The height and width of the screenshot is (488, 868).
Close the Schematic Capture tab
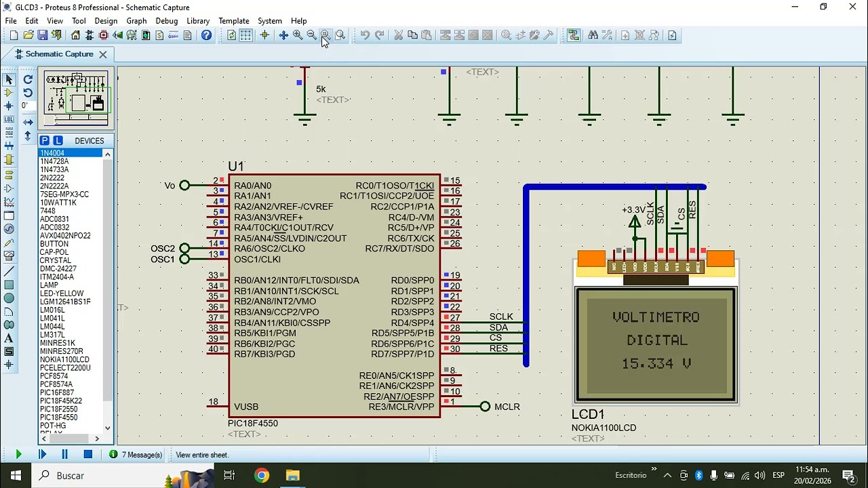[x=102, y=54]
